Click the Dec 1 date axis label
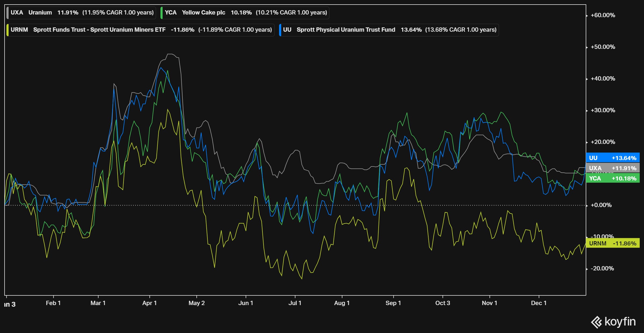 click(x=539, y=303)
